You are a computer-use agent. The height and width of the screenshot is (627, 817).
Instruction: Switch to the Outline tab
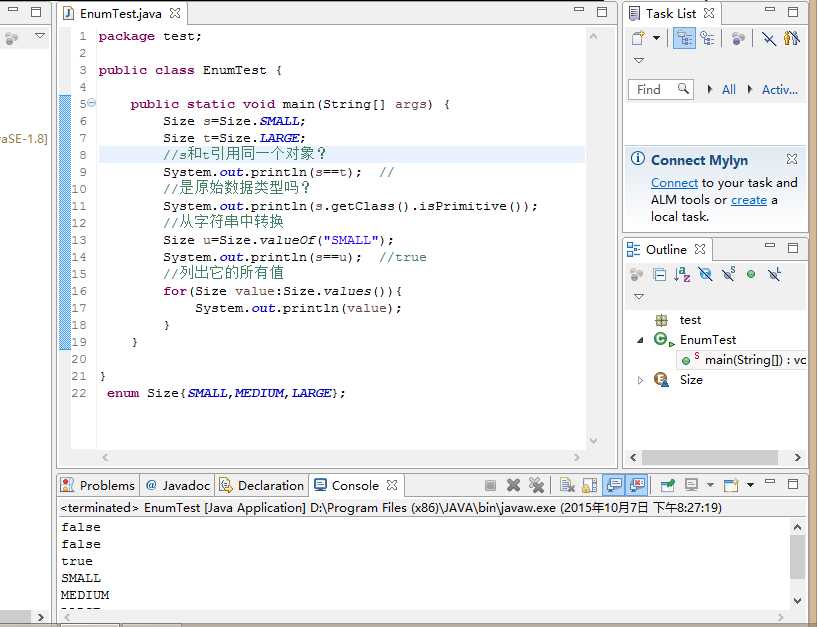click(666, 250)
